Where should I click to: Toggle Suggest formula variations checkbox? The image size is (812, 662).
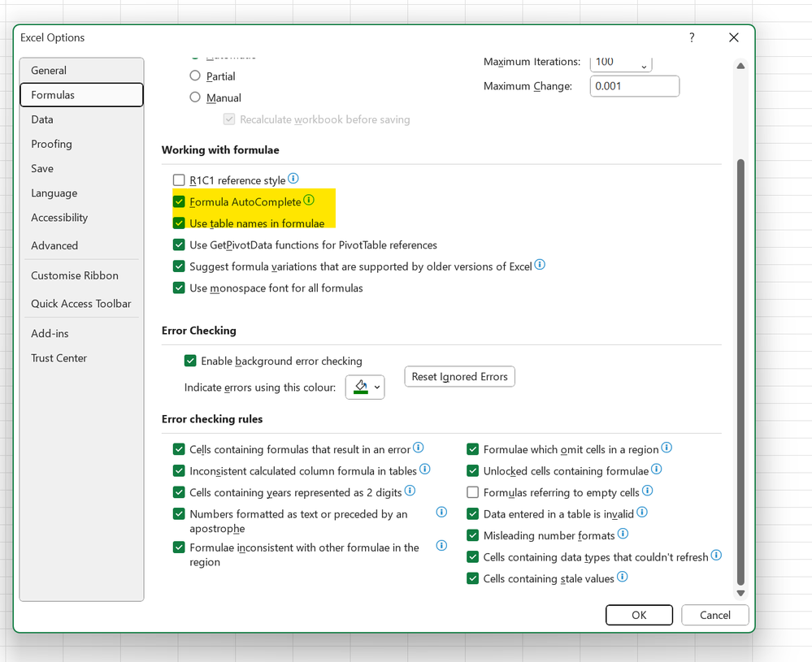point(179,266)
